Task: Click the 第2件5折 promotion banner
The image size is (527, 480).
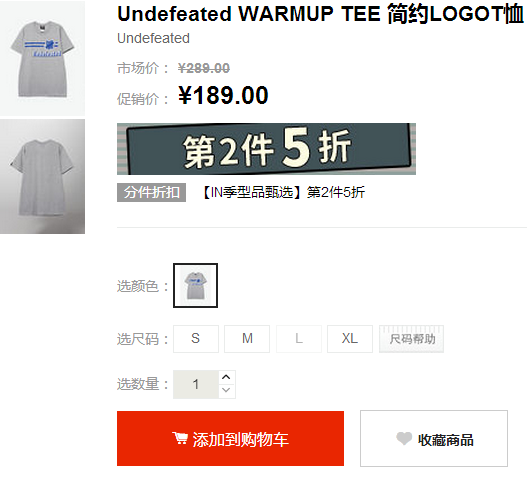Action: [266, 149]
